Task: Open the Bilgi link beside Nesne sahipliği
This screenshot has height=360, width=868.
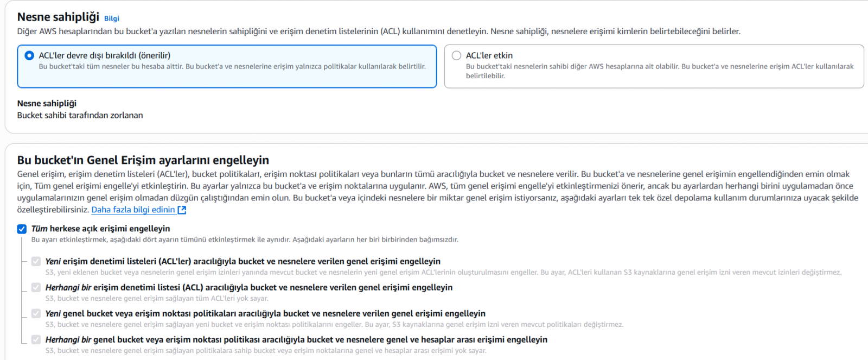Action: [x=111, y=18]
